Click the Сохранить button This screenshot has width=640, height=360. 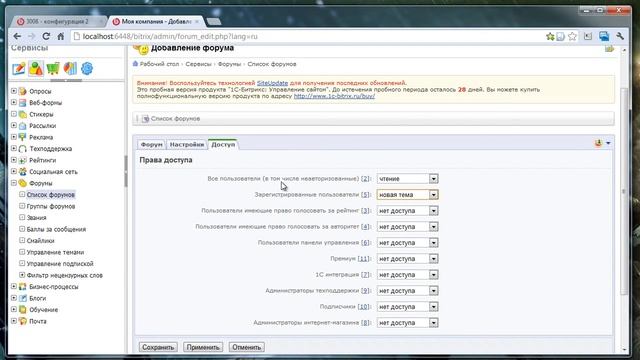coord(158,347)
